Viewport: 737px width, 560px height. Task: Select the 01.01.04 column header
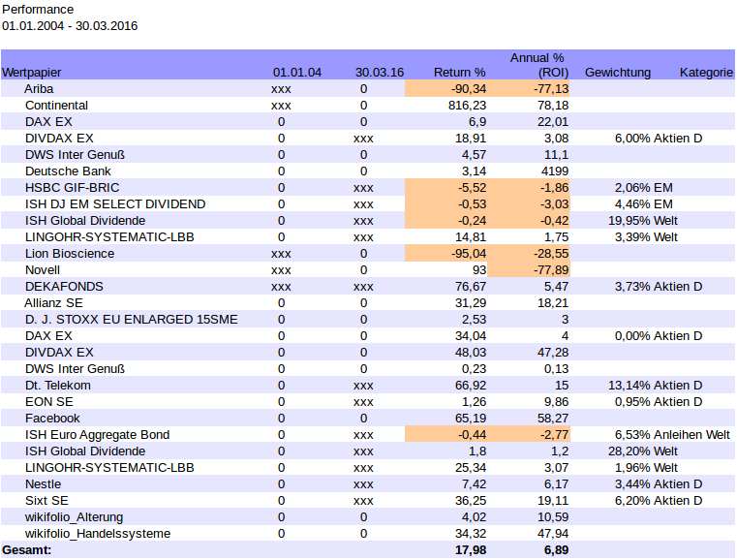(x=297, y=73)
